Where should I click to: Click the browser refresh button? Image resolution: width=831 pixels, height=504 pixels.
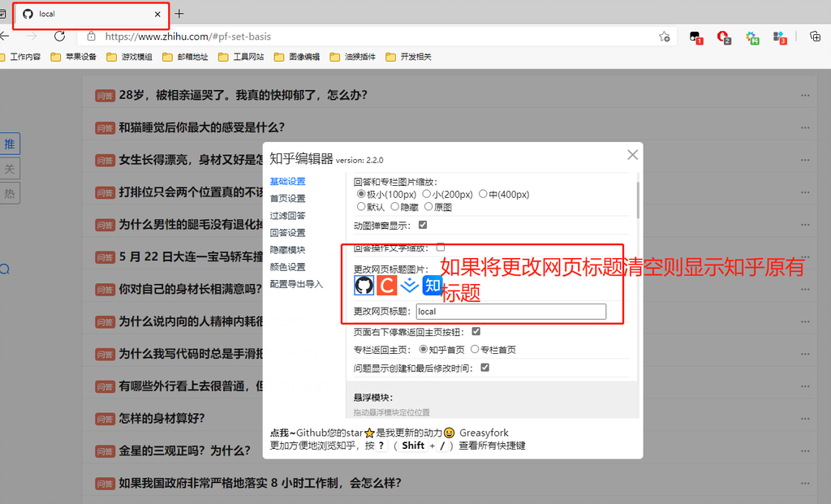pyautogui.click(x=59, y=37)
